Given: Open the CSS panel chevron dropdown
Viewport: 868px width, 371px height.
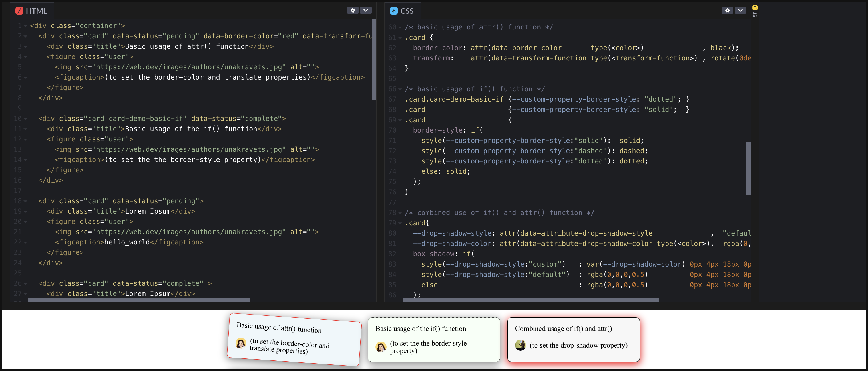Looking at the screenshot, I should 740,11.
